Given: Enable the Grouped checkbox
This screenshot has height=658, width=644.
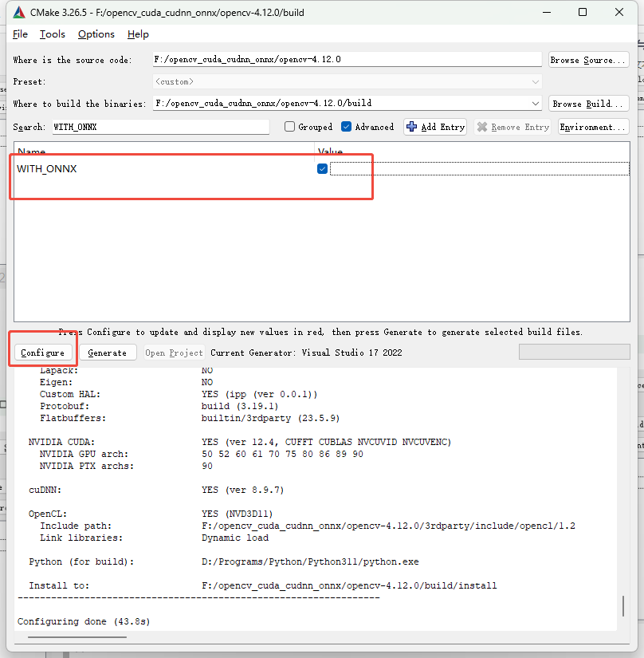Looking at the screenshot, I should click(x=290, y=127).
